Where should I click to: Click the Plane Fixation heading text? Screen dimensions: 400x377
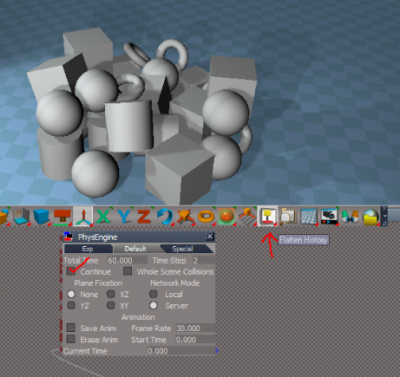click(x=98, y=283)
